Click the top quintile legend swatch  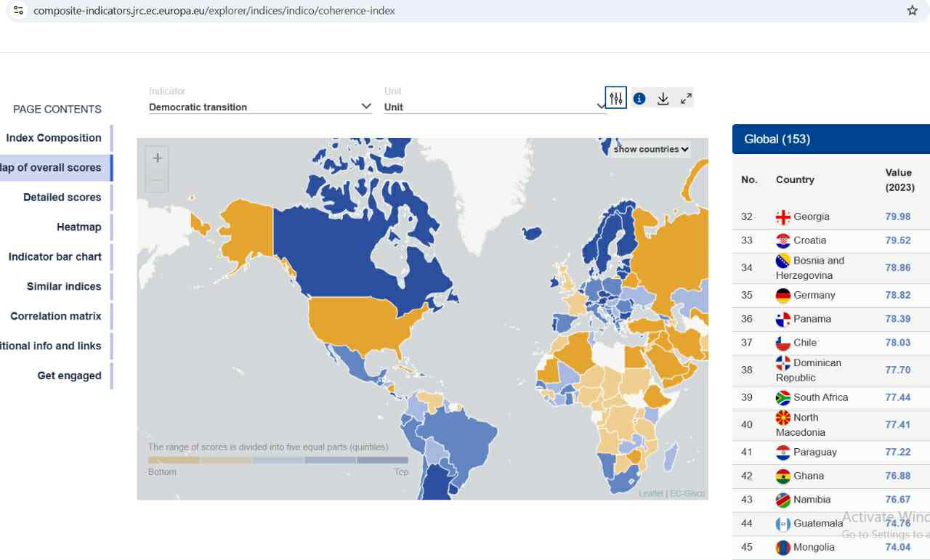pyautogui.click(x=381, y=460)
